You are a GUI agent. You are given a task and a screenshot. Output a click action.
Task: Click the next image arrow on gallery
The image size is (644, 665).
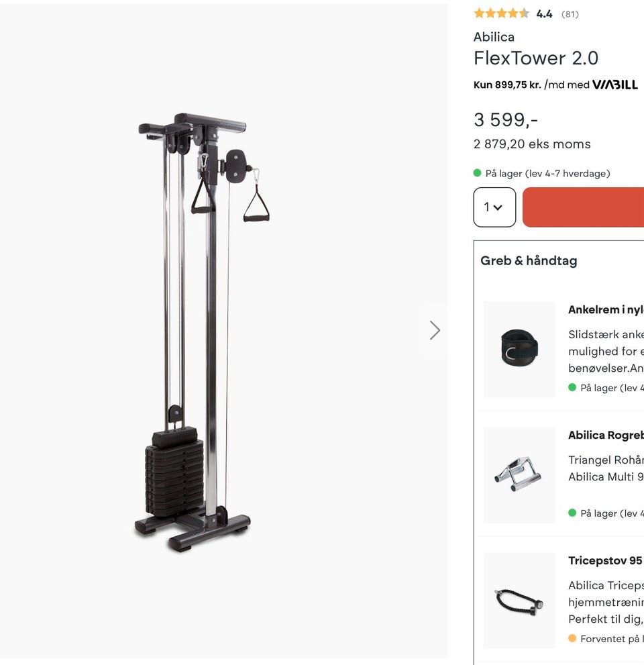435,330
